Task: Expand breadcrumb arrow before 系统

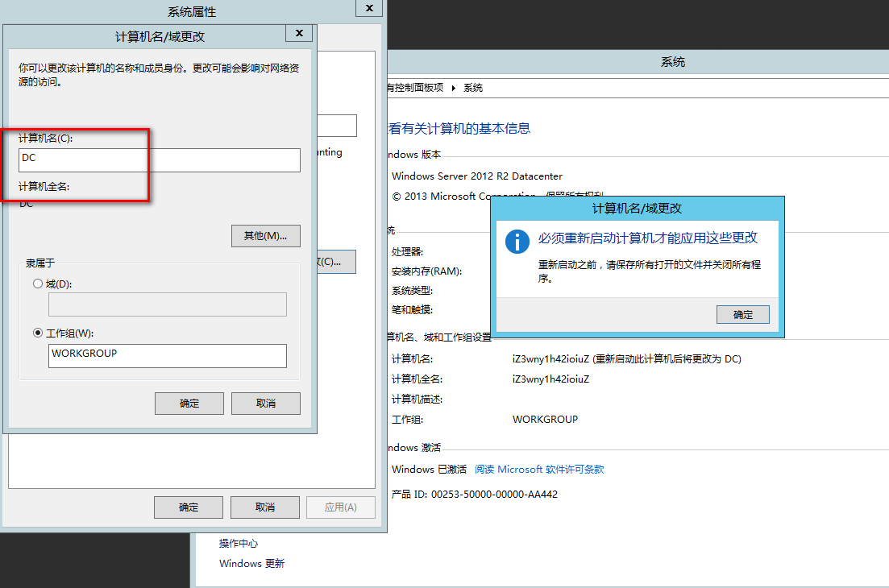Action: point(454,88)
